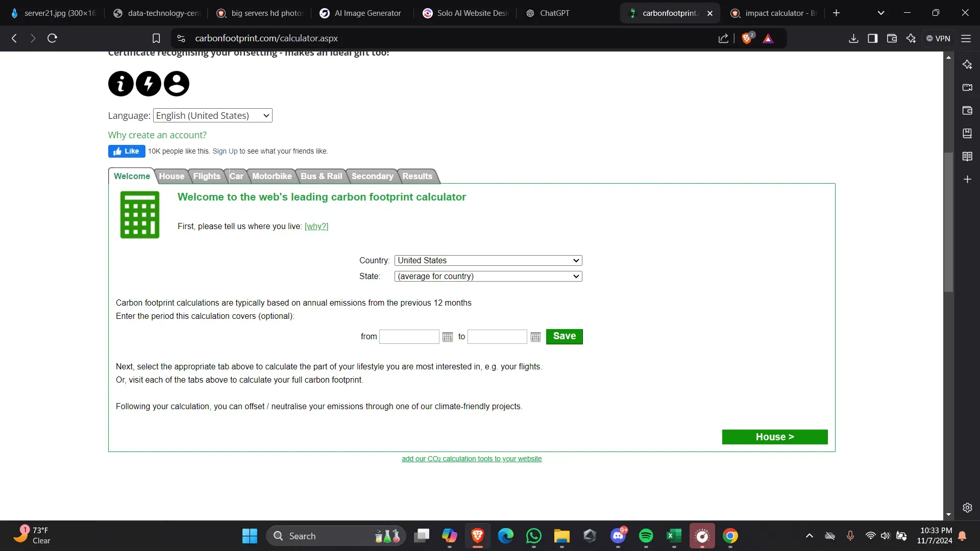
Task: Switch to the Car tab
Action: 236,176
